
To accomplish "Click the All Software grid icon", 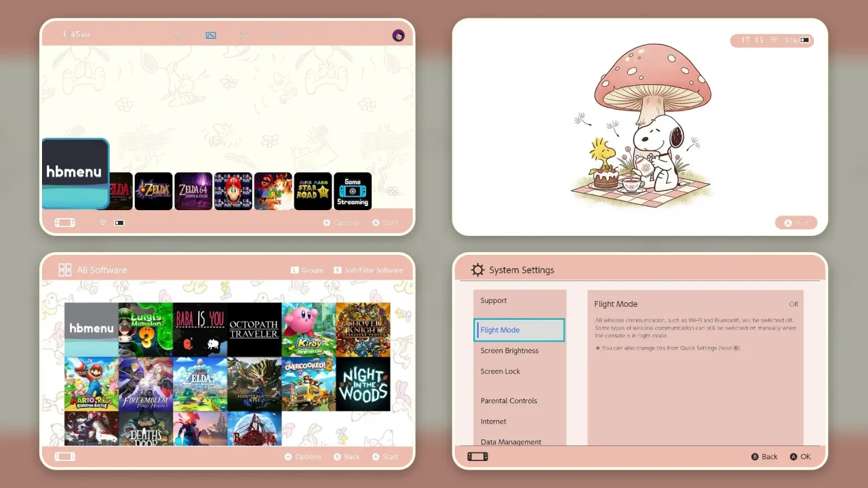I will coord(65,270).
